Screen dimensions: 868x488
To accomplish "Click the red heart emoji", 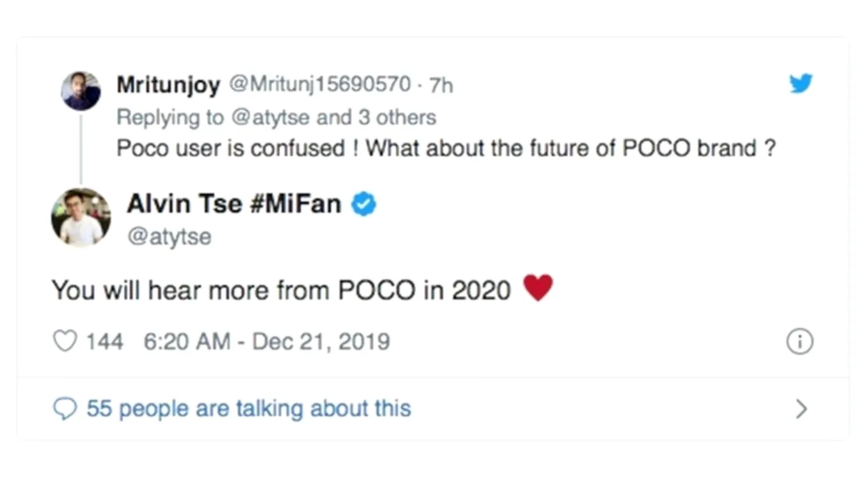I will pos(538,288).
